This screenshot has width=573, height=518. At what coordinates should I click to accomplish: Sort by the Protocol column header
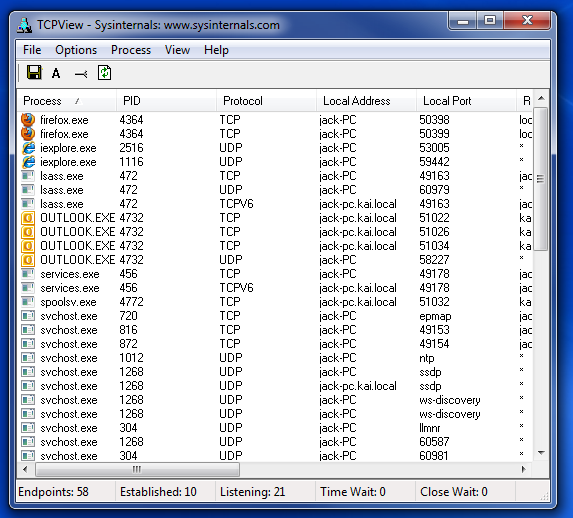[x=266, y=101]
